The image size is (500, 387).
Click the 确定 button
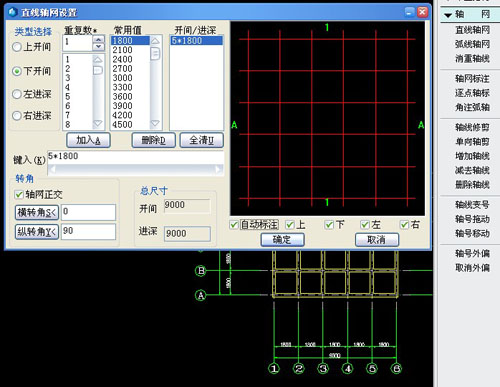pos(282,240)
